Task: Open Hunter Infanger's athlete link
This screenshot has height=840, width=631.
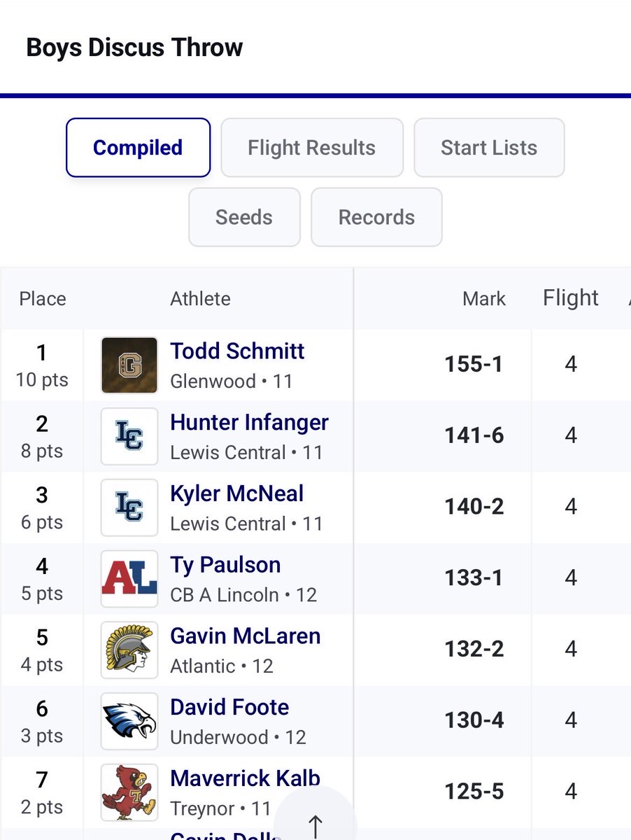Action: [x=249, y=422]
